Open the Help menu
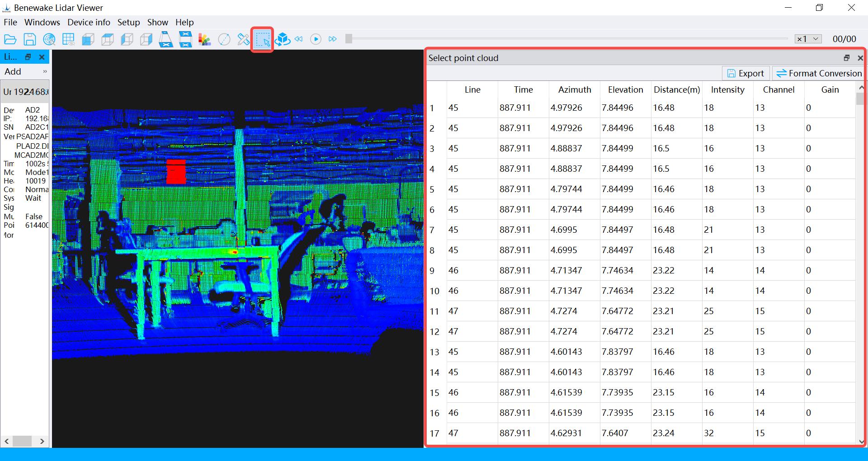This screenshot has width=868, height=461. coord(184,22)
